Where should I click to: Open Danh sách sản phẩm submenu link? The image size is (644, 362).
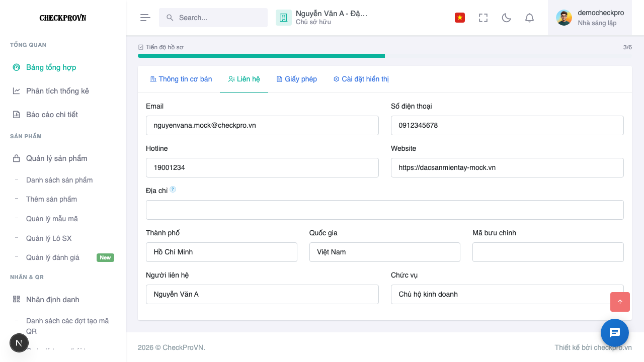click(59, 180)
